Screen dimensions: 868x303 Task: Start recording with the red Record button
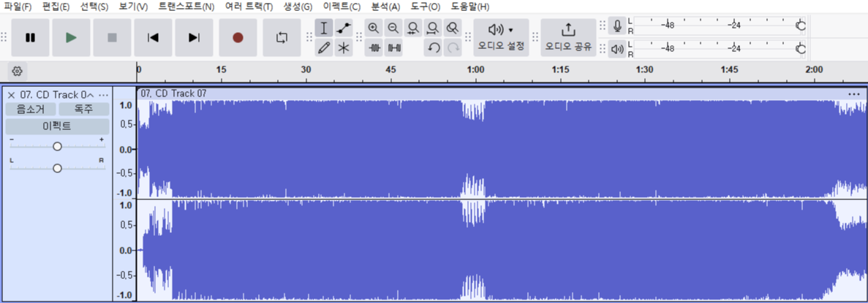tap(238, 37)
